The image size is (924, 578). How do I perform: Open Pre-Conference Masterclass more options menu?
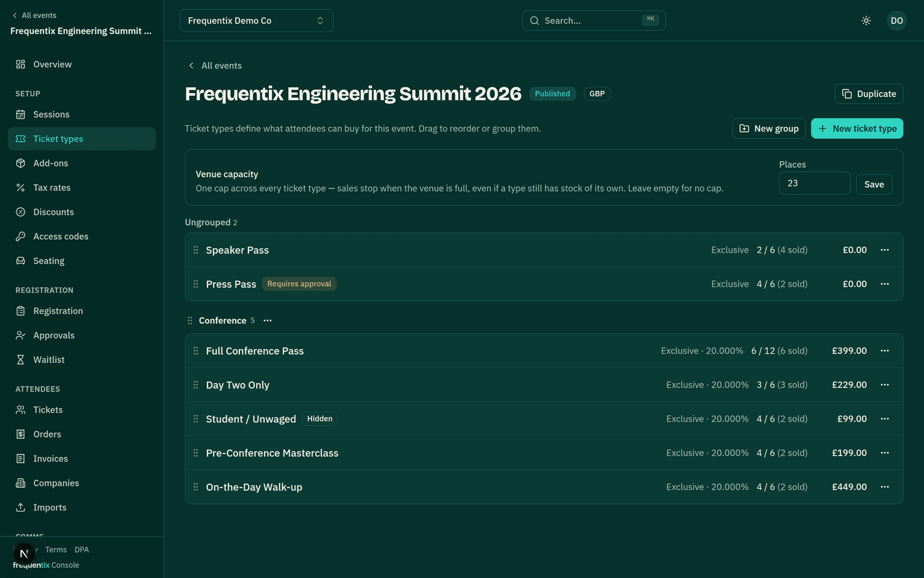885,453
